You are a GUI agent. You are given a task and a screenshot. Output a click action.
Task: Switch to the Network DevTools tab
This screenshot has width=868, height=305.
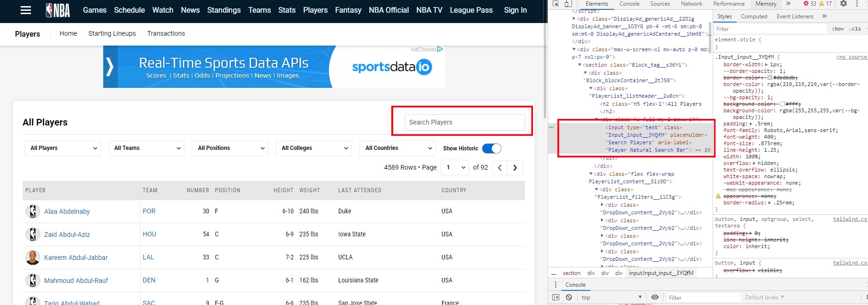[x=692, y=4]
